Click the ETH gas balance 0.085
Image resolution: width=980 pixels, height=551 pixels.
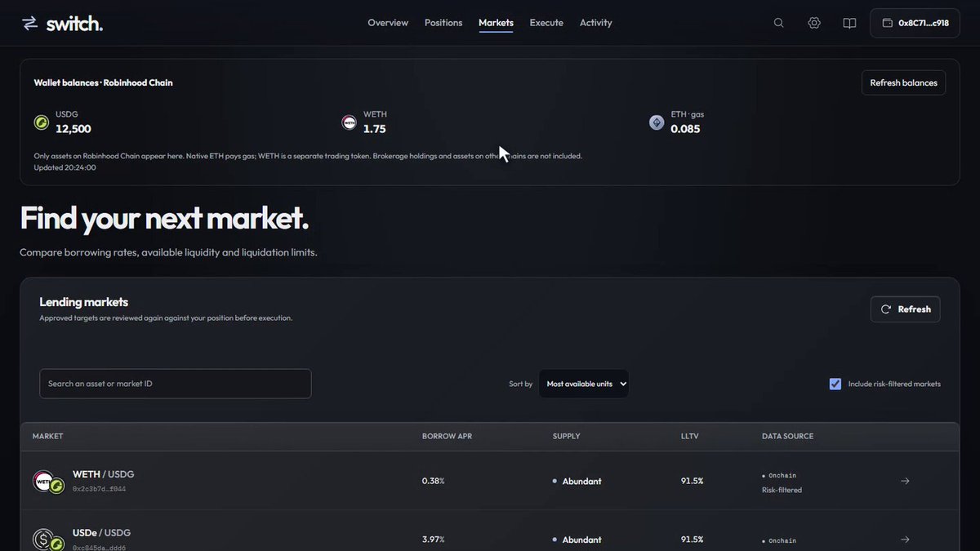(685, 129)
